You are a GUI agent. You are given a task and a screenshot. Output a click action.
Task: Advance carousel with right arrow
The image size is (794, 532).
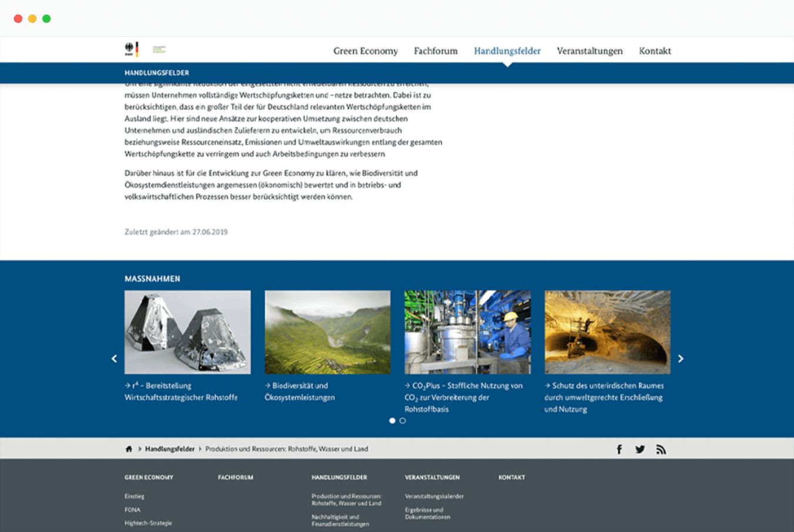tap(680, 359)
